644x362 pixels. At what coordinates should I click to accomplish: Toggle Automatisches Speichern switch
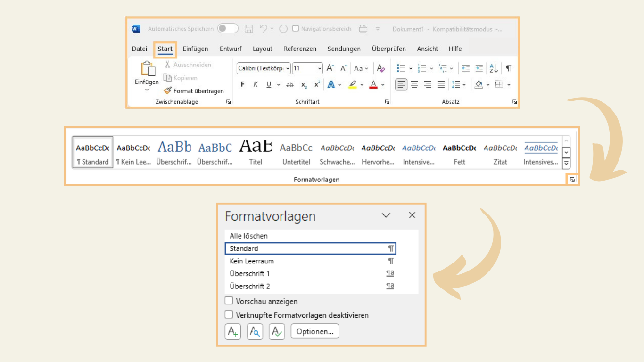pos(228,28)
